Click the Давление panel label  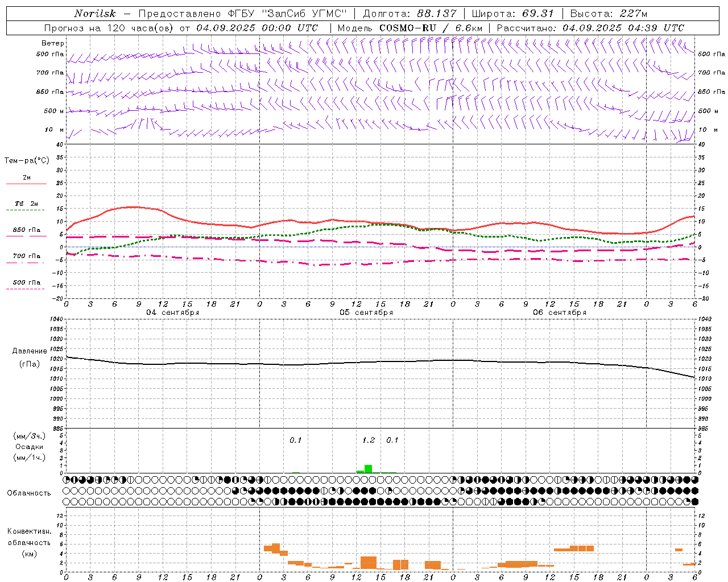click(30, 351)
